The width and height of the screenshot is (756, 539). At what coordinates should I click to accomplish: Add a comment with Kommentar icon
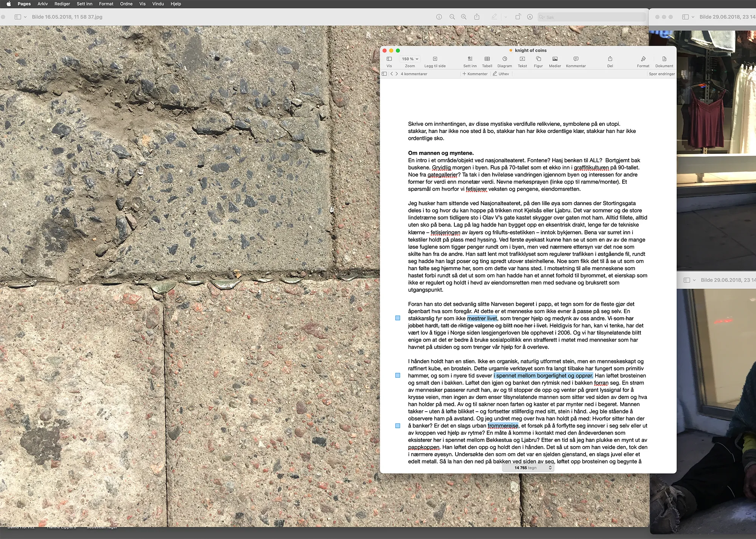576,59
